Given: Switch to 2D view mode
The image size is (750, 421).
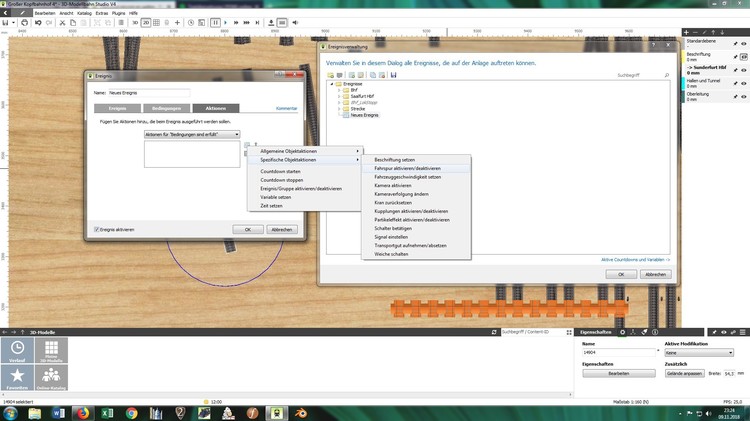Looking at the screenshot, I should tap(146, 22).
